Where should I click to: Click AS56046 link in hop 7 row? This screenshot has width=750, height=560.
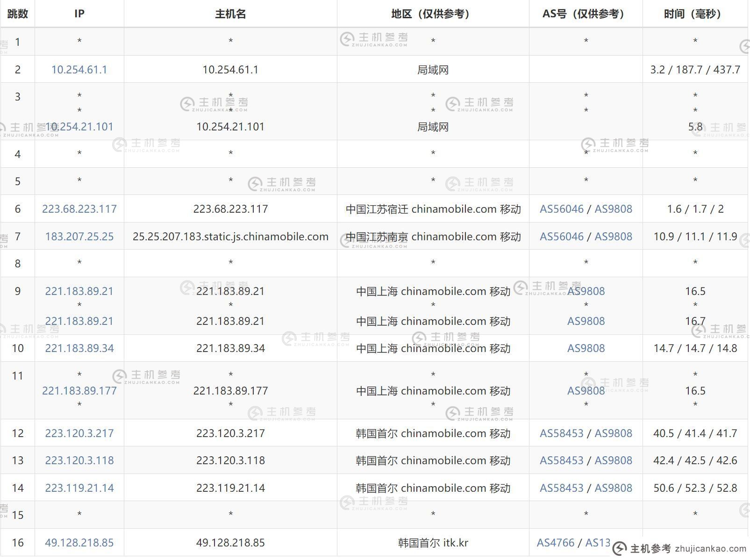pos(561,237)
